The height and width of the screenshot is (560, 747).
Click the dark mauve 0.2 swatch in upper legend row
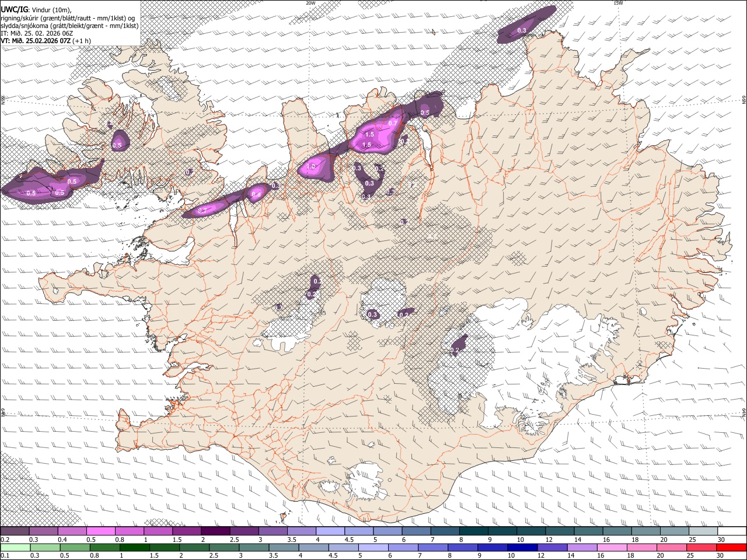(x=15, y=531)
